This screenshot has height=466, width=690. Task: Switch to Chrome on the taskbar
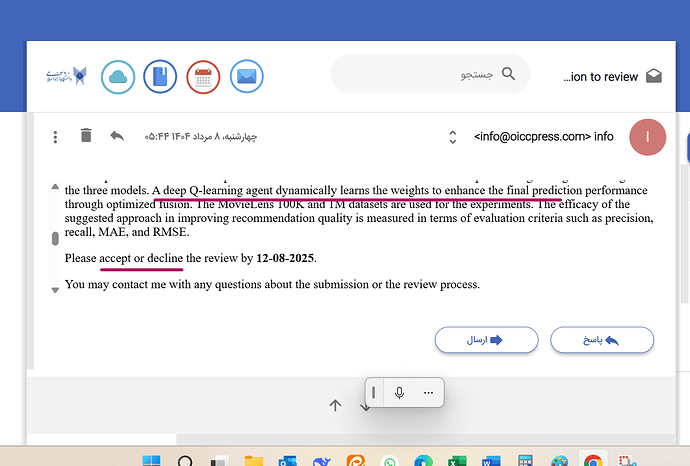click(593, 461)
